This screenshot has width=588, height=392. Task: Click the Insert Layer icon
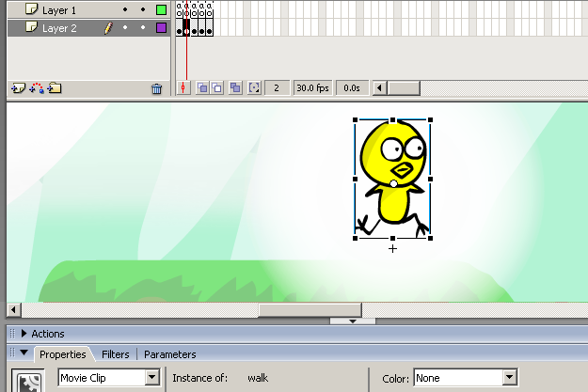point(17,88)
